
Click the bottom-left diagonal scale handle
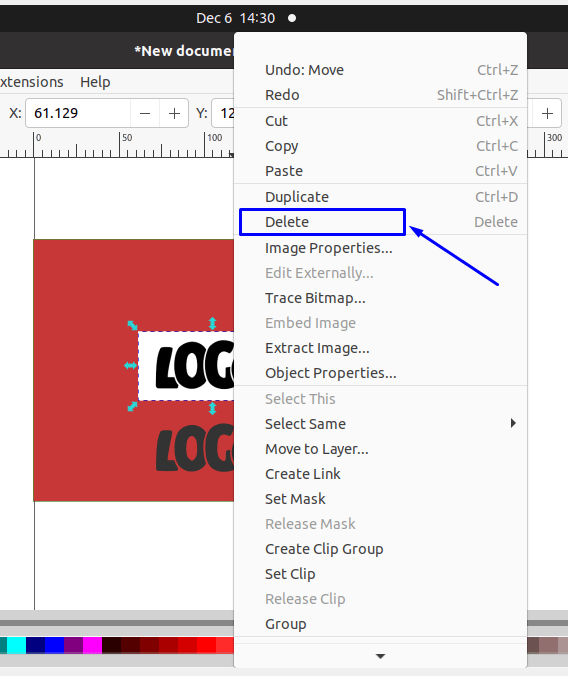[132, 407]
